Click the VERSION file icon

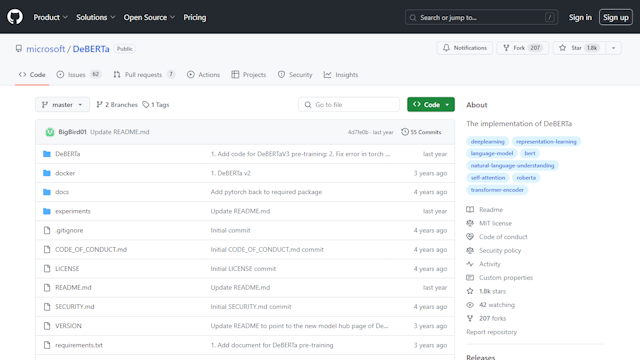47,326
